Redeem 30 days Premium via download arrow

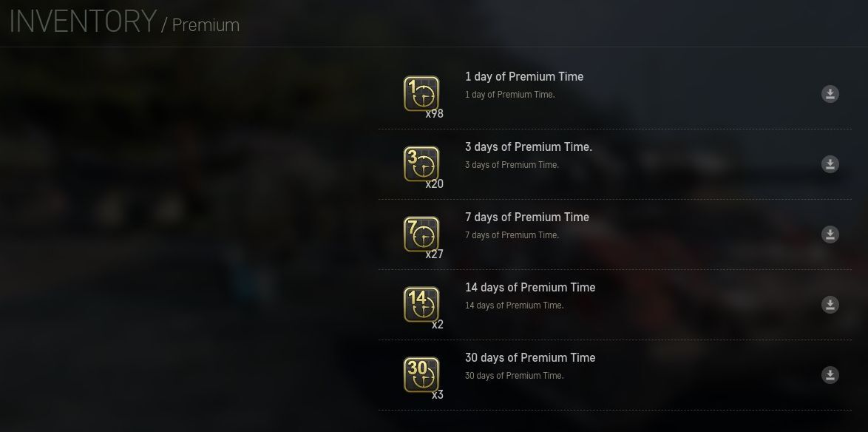830,375
